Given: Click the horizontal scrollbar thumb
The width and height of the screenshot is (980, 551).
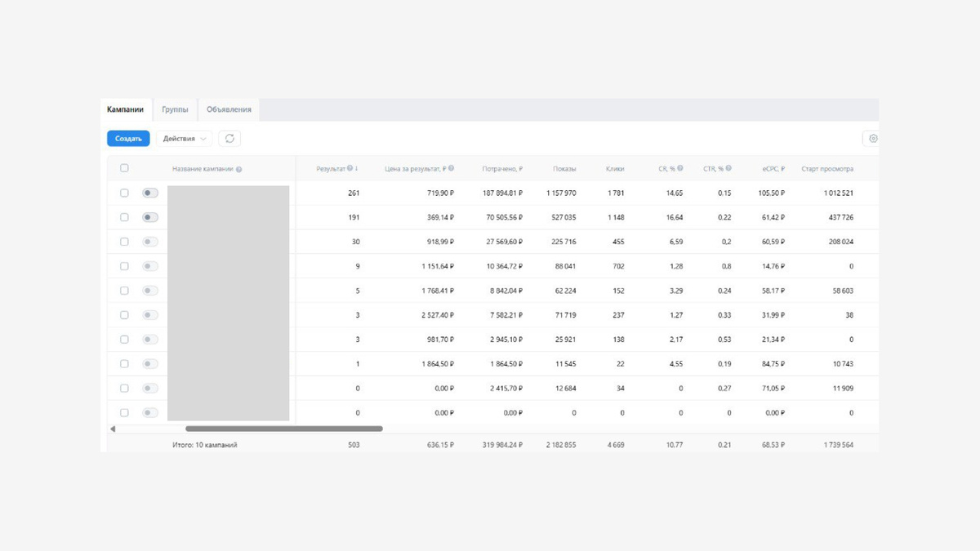Looking at the screenshot, I should pos(284,429).
